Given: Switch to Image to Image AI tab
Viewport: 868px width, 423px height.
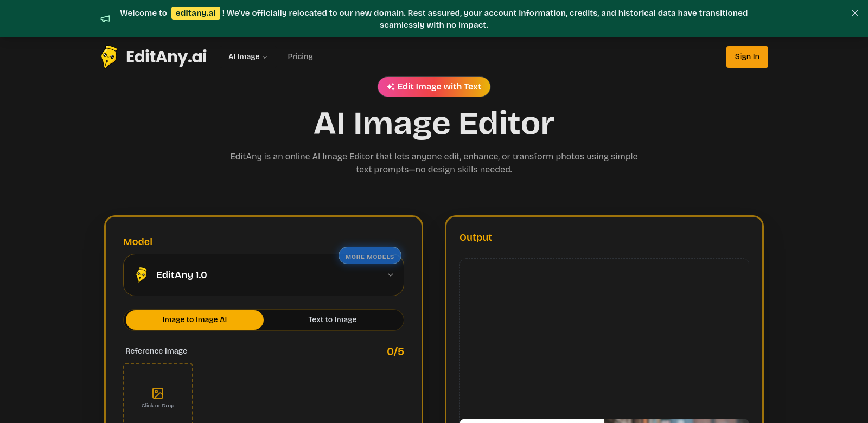Looking at the screenshot, I should 195,320.
